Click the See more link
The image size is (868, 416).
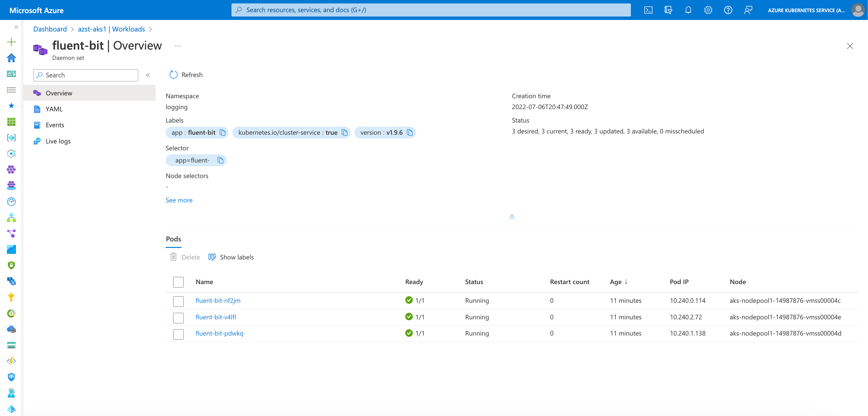pos(179,200)
